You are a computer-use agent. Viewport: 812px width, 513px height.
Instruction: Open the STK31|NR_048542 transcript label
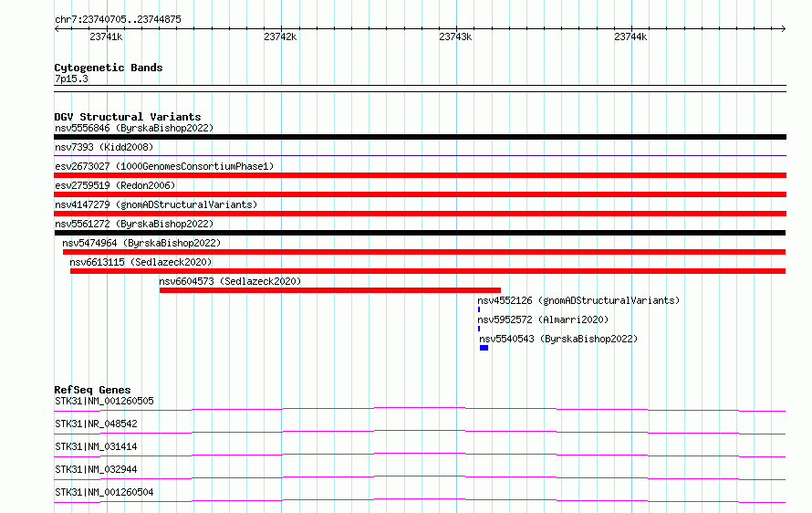click(96, 424)
